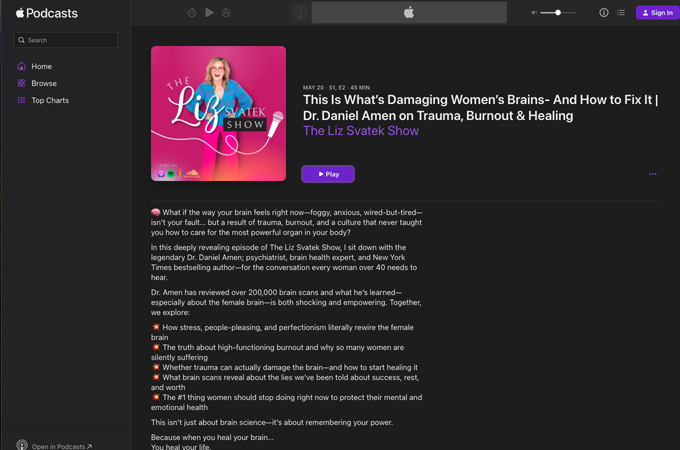Click Open in Podcasts link
This screenshot has width=680, height=450.
tap(62, 447)
